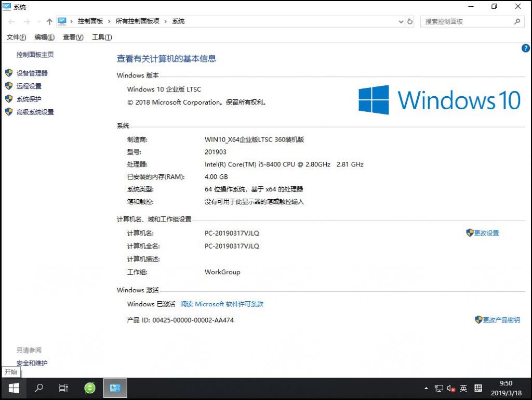Click the shield icon beside 更改设置

470,233
